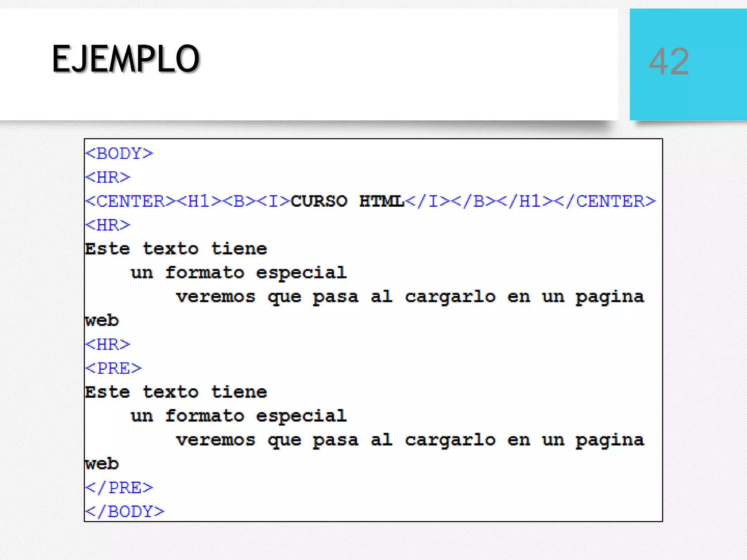This screenshot has height=560, width=747.
Task: Click first 'veremos que pasa al cargarlo' line
Action: 410,297
